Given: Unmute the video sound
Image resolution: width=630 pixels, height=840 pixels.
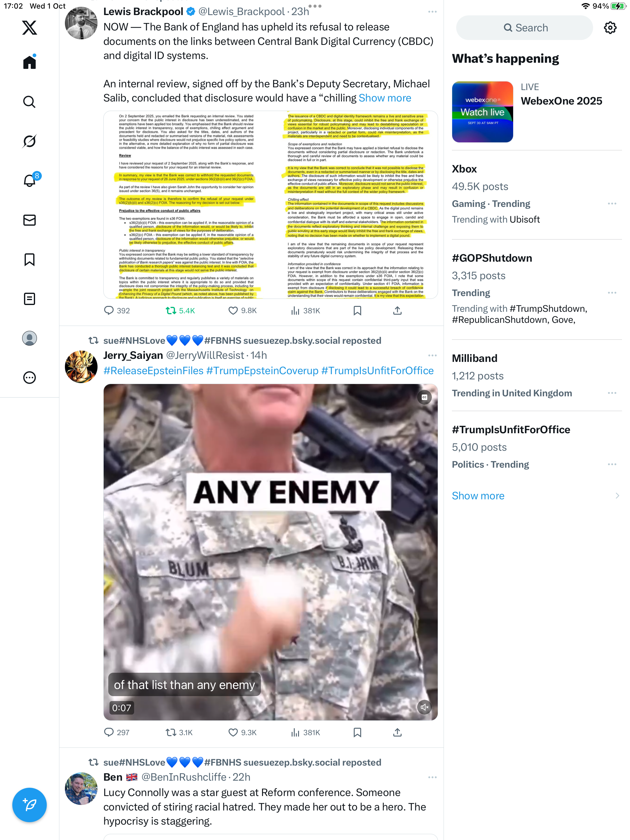Looking at the screenshot, I should coord(424,707).
